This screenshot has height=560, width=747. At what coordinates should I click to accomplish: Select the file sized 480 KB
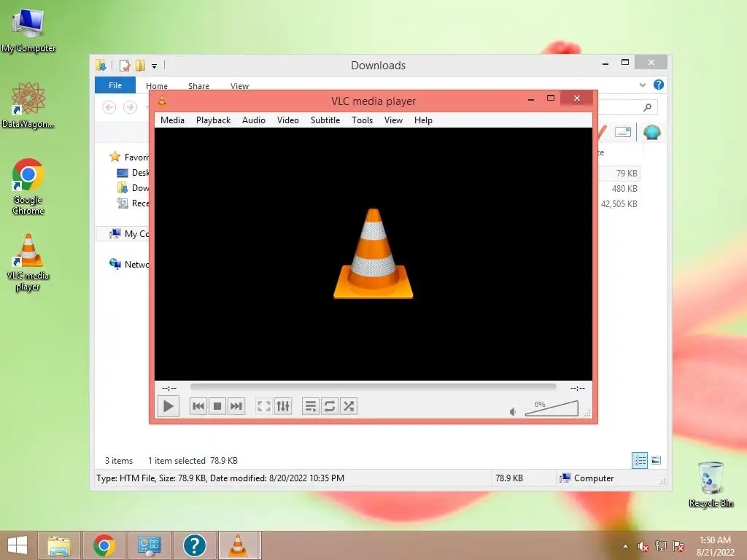pyautogui.click(x=624, y=189)
